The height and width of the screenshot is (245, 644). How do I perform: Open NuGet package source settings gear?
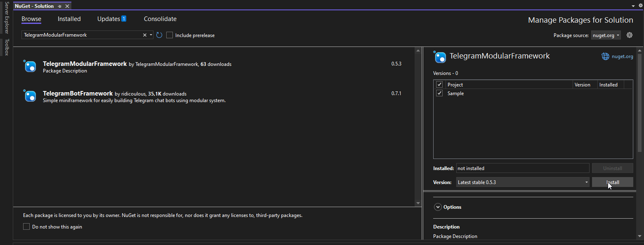tap(630, 35)
